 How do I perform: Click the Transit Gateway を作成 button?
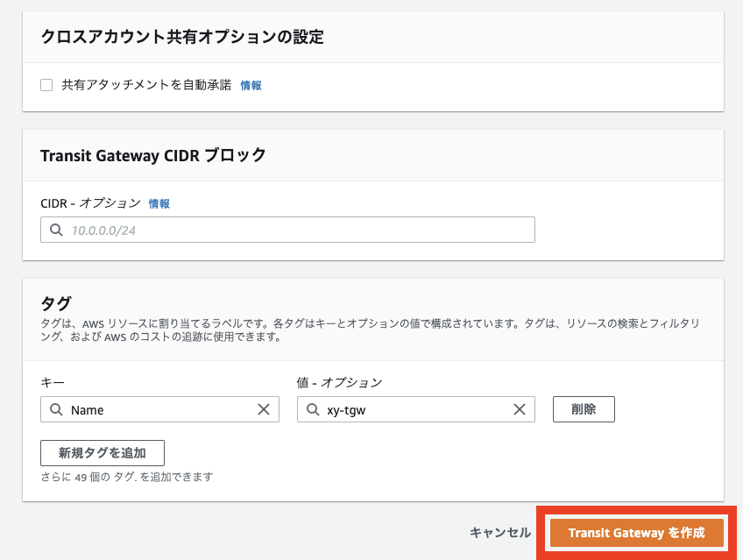[x=634, y=532]
